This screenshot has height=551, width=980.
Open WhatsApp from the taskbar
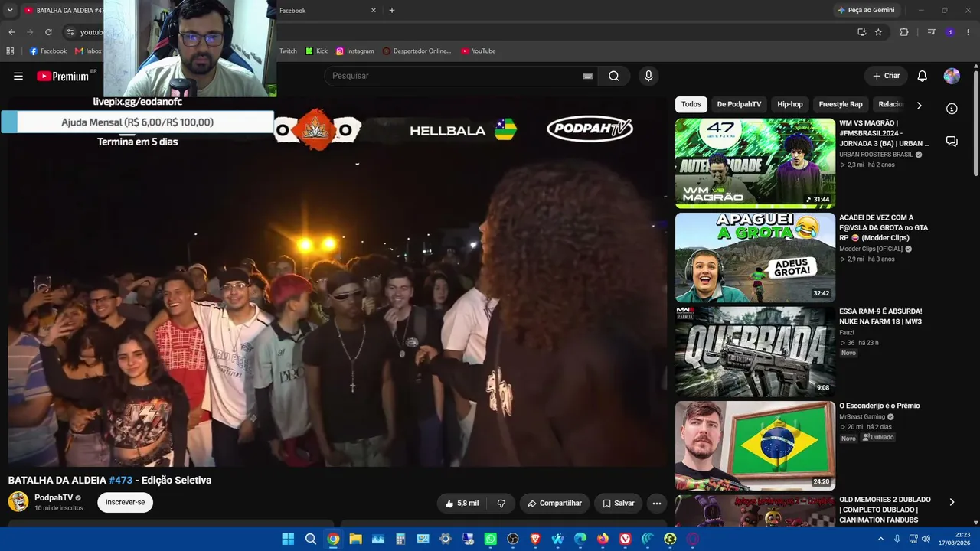click(491, 539)
